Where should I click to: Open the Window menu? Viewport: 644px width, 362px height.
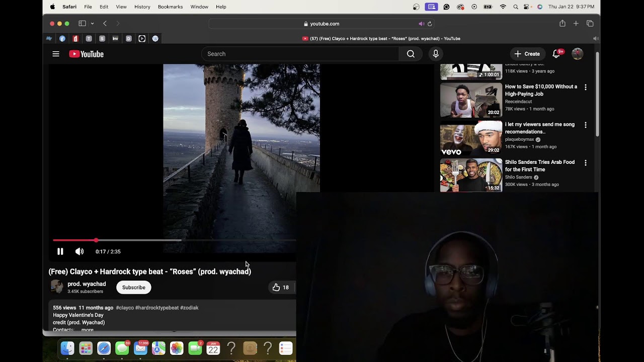coord(199,7)
